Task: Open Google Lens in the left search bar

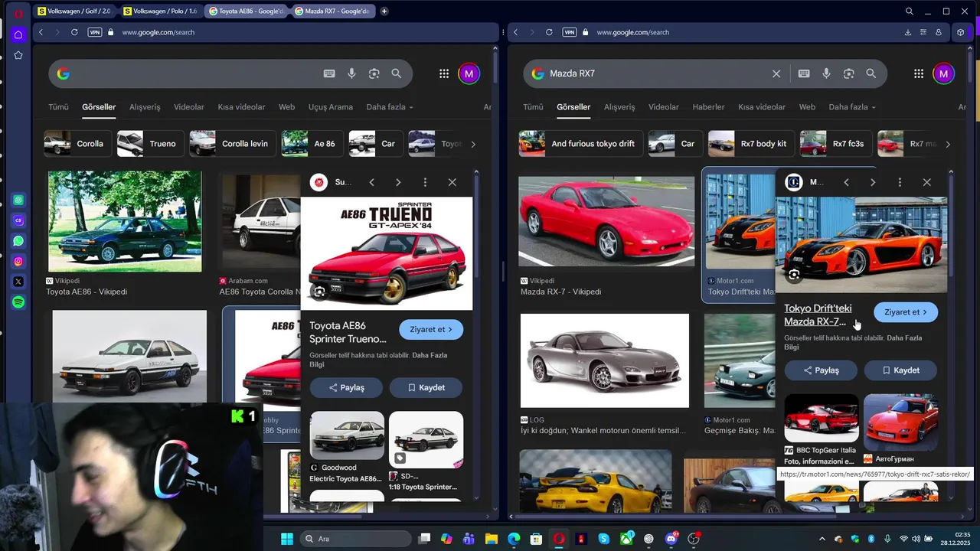Action: click(x=374, y=73)
